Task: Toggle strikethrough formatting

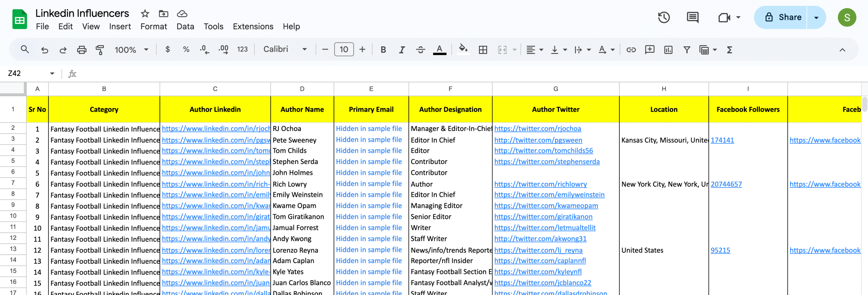Action: coord(420,50)
